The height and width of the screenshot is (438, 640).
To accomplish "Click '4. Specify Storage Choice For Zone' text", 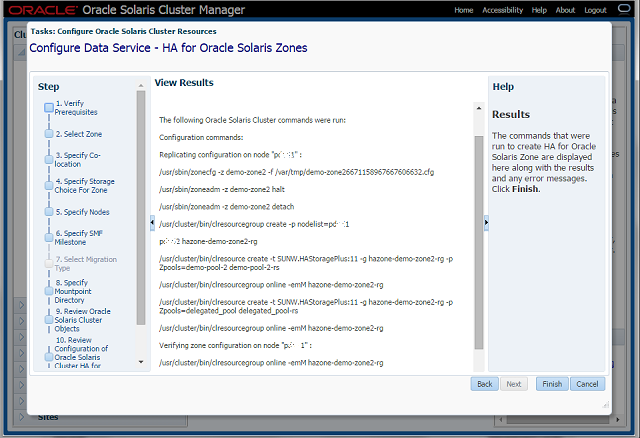I will click(x=85, y=186).
